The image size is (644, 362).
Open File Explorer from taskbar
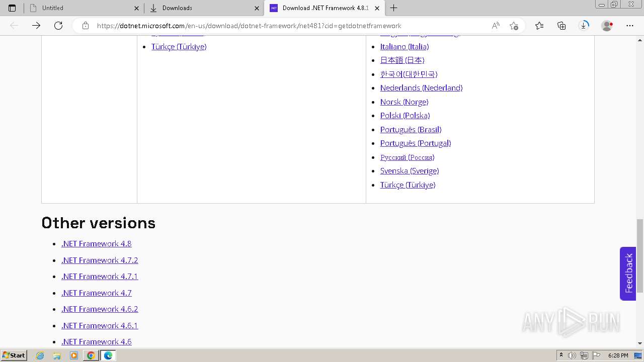pyautogui.click(x=57, y=355)
